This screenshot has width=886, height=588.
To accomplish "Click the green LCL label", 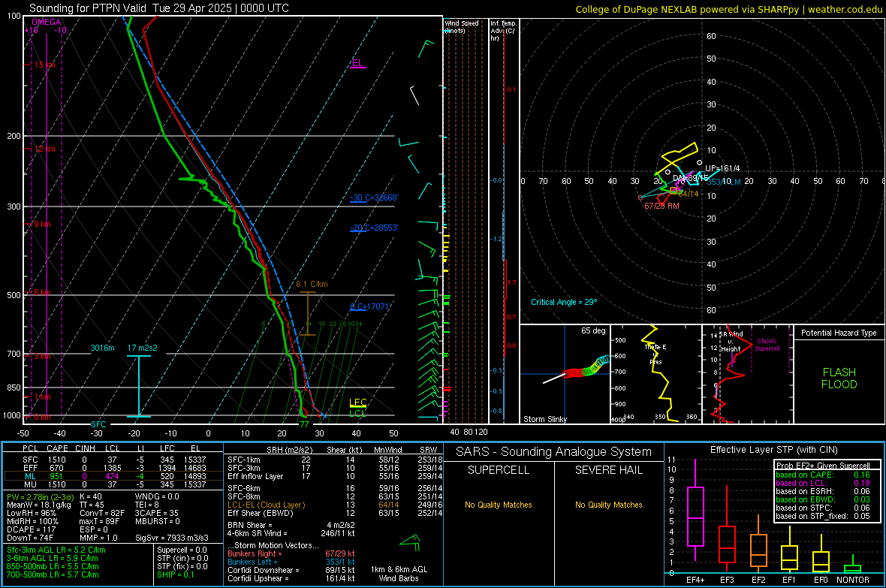I will pyautogui.click(x=357, y=413).
